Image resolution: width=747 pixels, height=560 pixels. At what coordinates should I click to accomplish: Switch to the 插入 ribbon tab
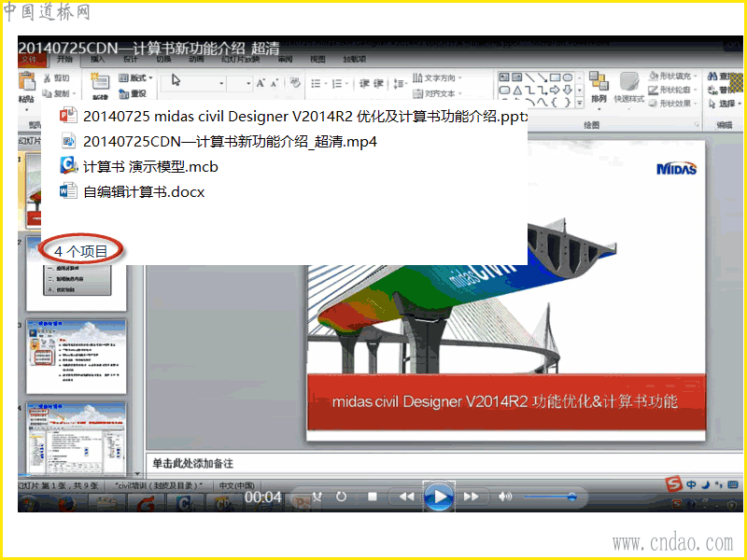97,59
